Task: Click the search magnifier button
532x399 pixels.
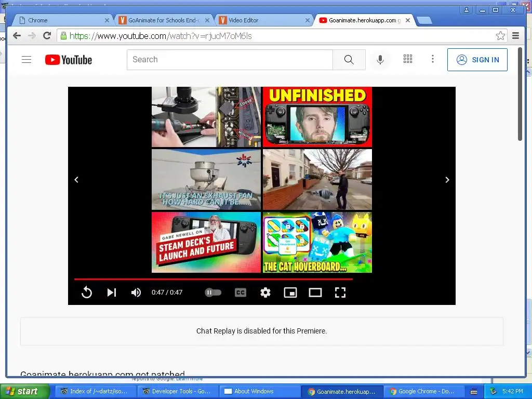Action: 349,60
